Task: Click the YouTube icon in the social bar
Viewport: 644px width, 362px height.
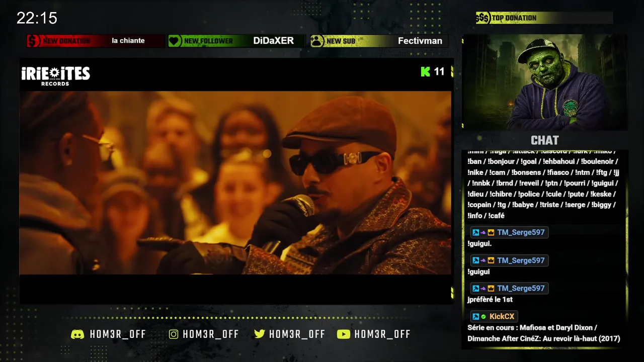Action: point(344,334)
